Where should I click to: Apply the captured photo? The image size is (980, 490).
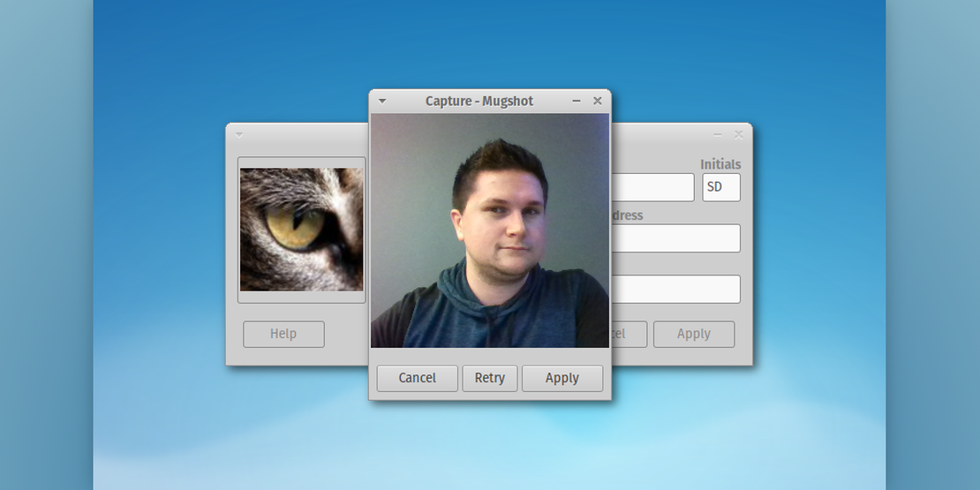(x=562, y=378)
